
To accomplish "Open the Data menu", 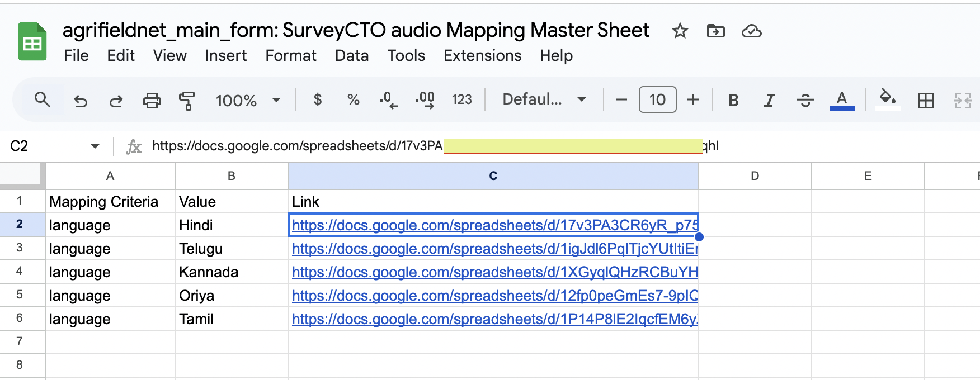I will click(x=352, y=55).
